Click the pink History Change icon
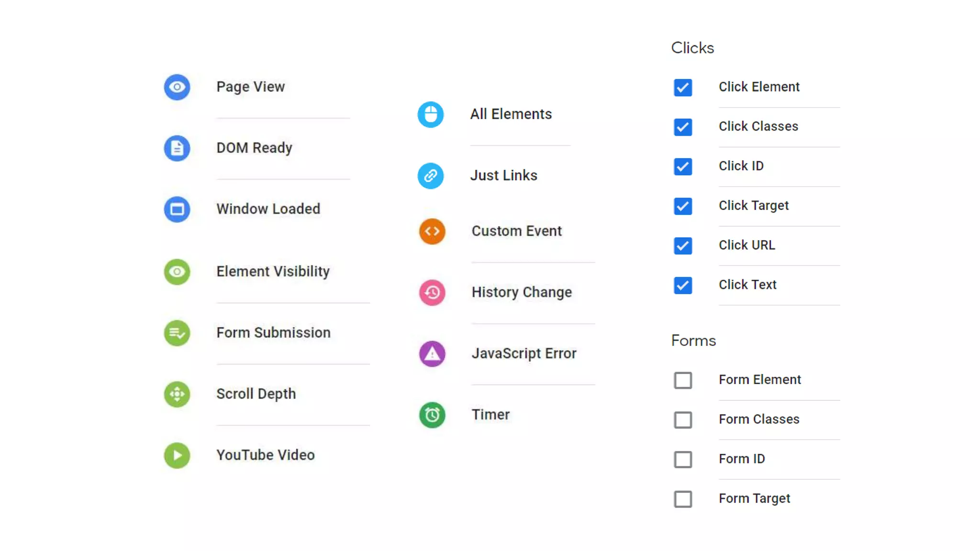The image size is (980, 551). coord(432,292)
